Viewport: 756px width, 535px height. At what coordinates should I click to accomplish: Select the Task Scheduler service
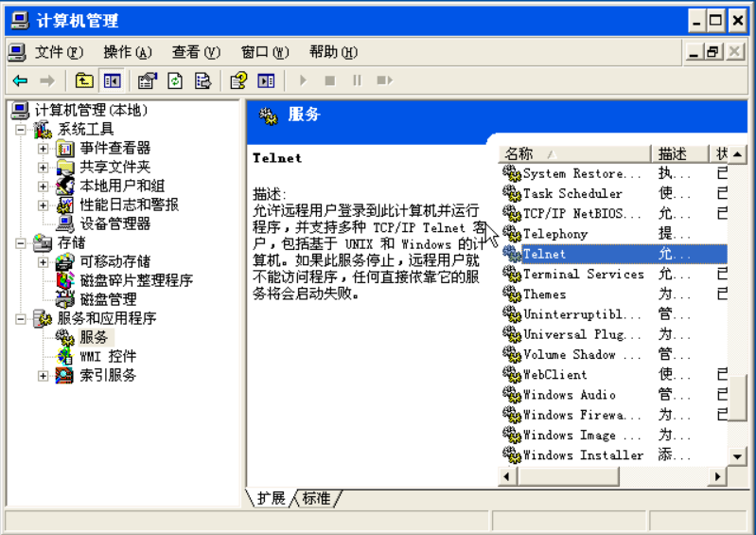click(x=612, y=193)
